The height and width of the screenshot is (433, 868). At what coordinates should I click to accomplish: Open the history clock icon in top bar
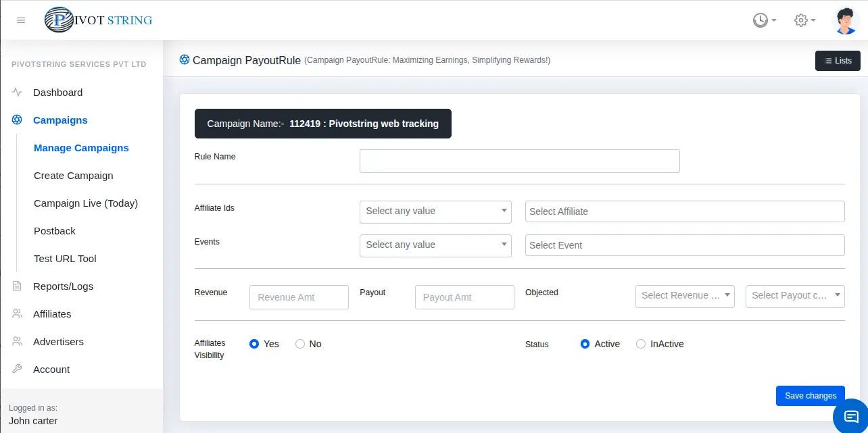click(760, 20)
